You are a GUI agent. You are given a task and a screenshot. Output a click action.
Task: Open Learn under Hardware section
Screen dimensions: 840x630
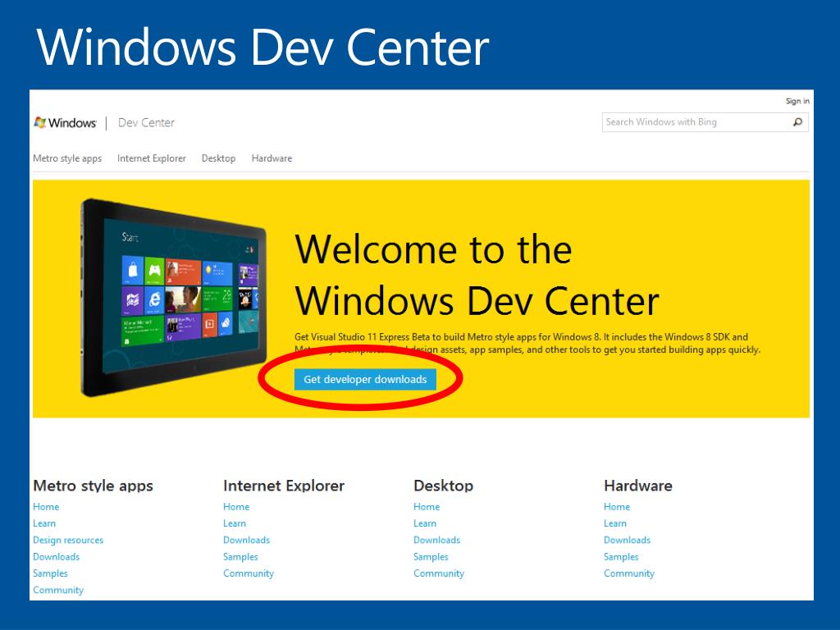[615, 523]
